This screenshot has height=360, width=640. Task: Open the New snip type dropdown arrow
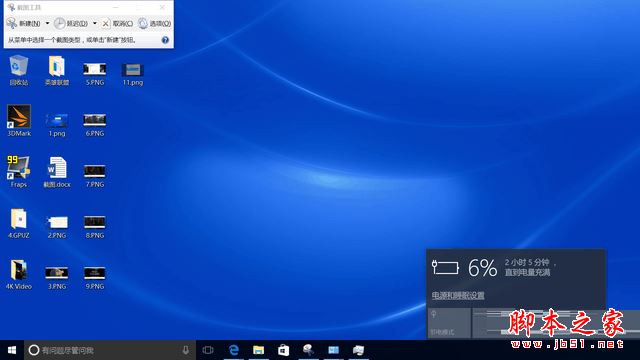click(x=47, y=24)
